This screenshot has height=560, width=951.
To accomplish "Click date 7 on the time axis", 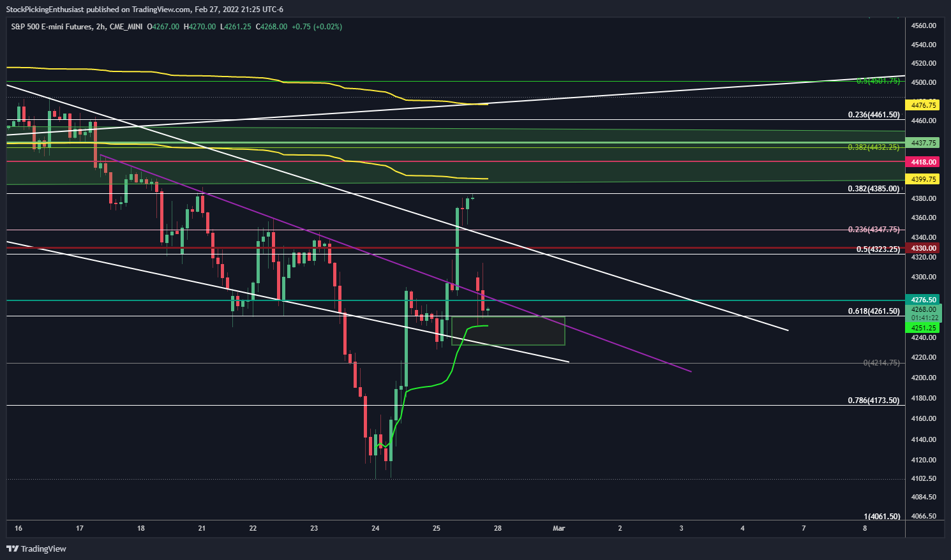I will 804,528.
